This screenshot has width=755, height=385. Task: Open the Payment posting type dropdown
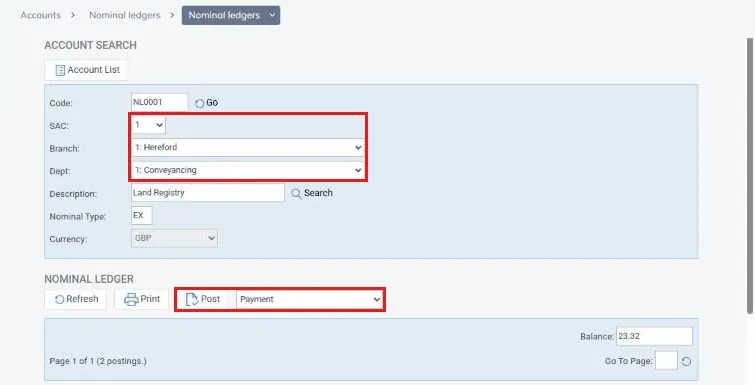point(310,299)
